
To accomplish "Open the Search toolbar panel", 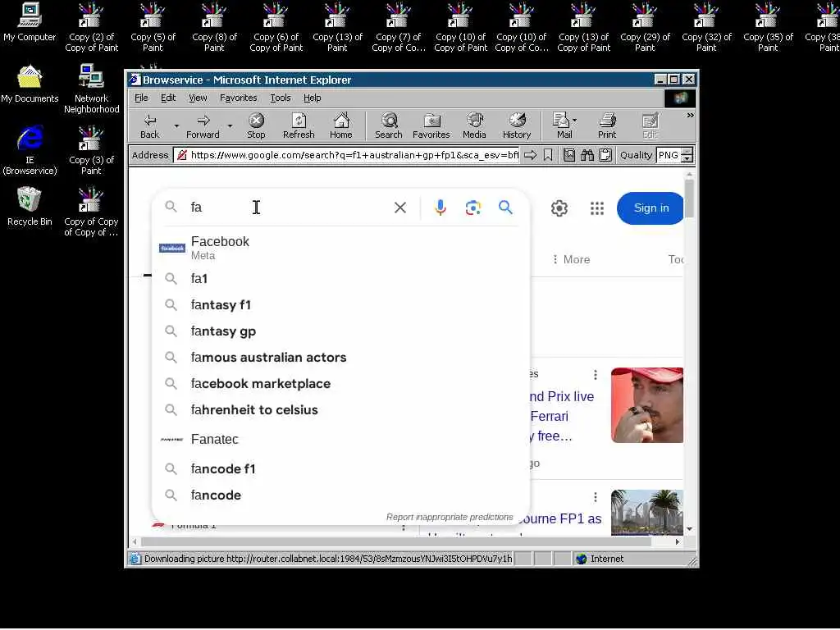I will (x=388, y=126).
